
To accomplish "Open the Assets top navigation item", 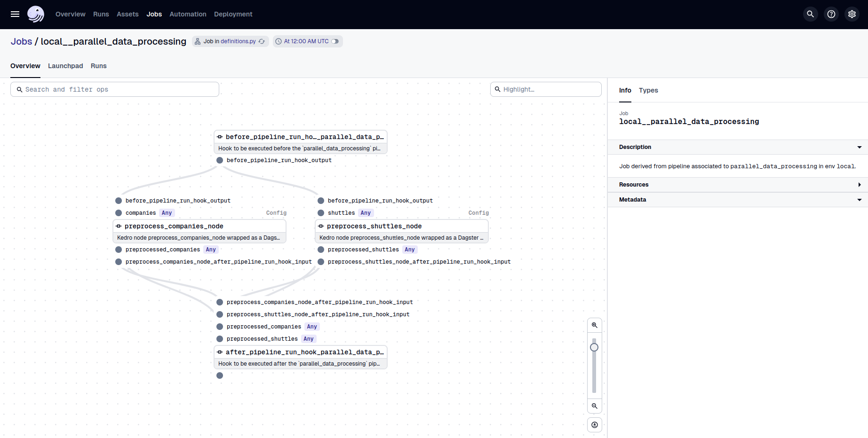I will click(x=127, y=14).
